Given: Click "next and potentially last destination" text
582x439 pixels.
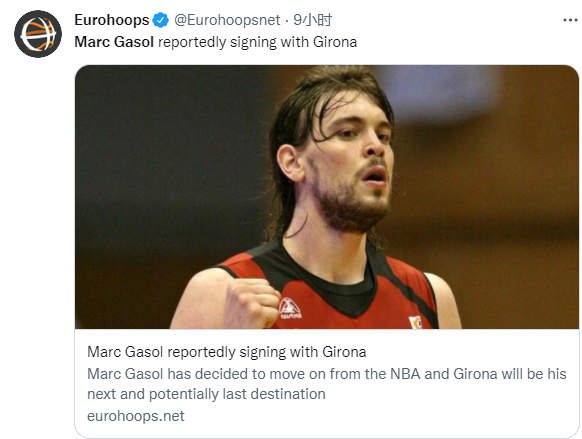Looking at the screenshot, I should click(206, 394).
